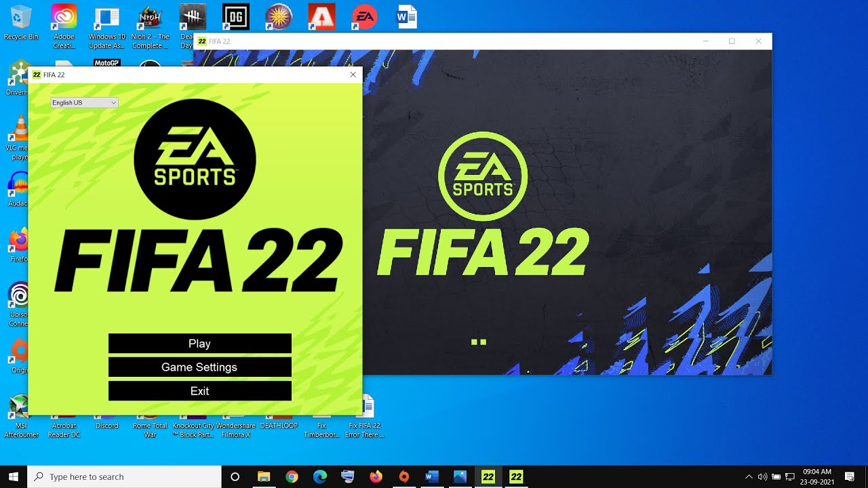This screenshot has width=868, height=488.
Task: Open Origin from the taskbar
Action: [x=403, y=476]
